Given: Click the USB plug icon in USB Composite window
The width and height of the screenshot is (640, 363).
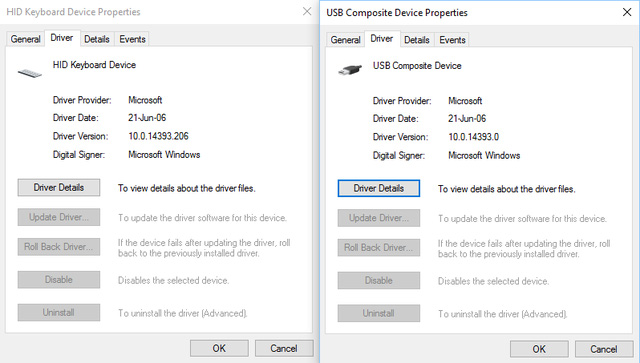Looking at the screenshot, I should coord(350,70).
